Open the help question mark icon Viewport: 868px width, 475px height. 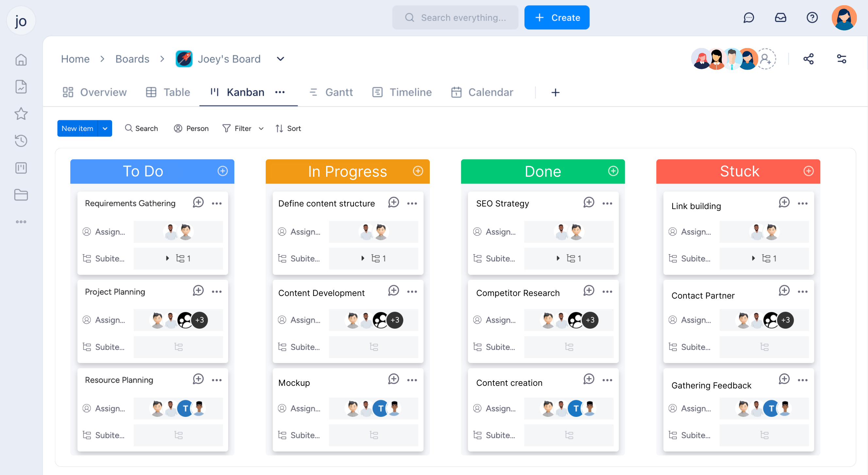click(x=812, y=18)
